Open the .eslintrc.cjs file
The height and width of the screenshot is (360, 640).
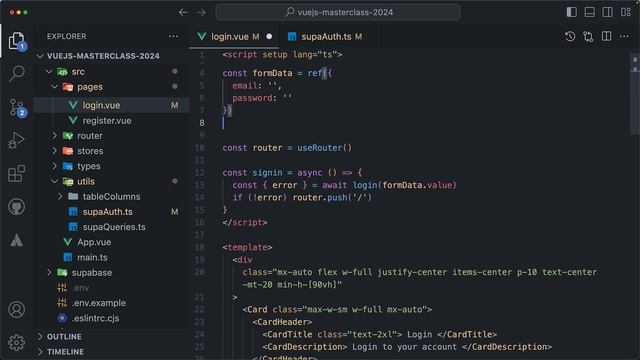click(111, 318)
